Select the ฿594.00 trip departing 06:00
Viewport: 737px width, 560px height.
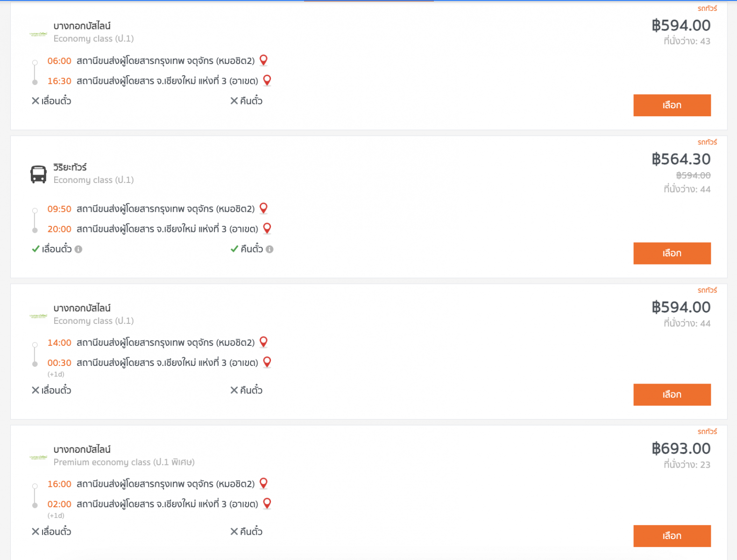point(672,105)
